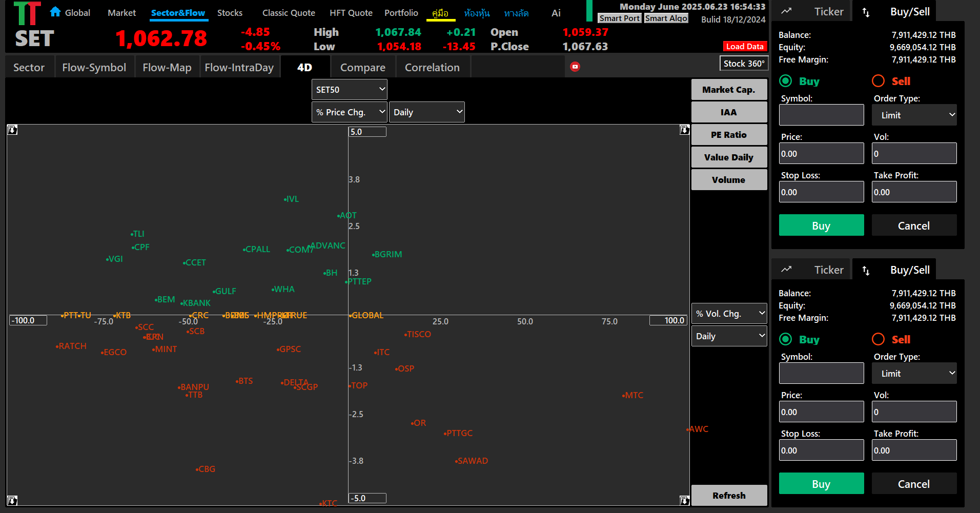Click the lower panel Ticker chart icon

(786, 270)
